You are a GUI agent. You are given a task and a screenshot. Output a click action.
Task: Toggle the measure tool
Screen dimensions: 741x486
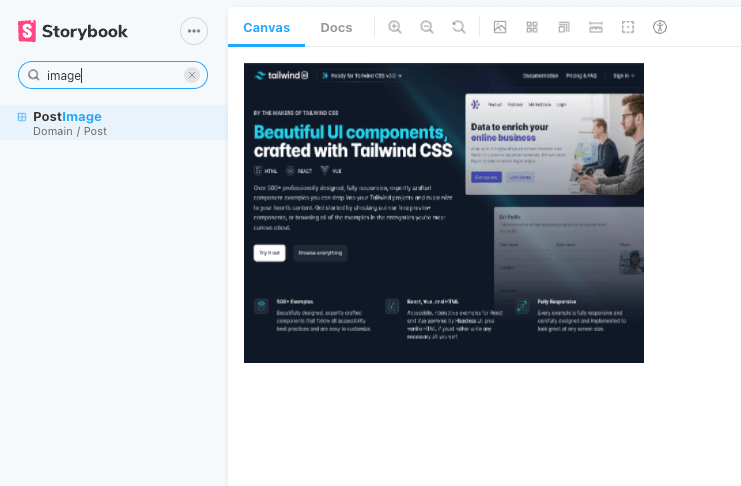click(596, 27)
